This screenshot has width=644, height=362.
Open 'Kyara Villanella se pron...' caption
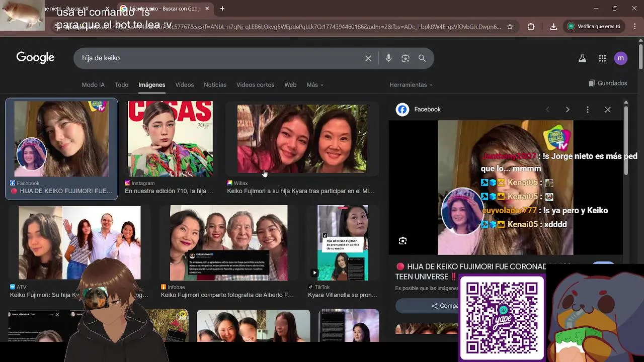click(x=343, y=295)
